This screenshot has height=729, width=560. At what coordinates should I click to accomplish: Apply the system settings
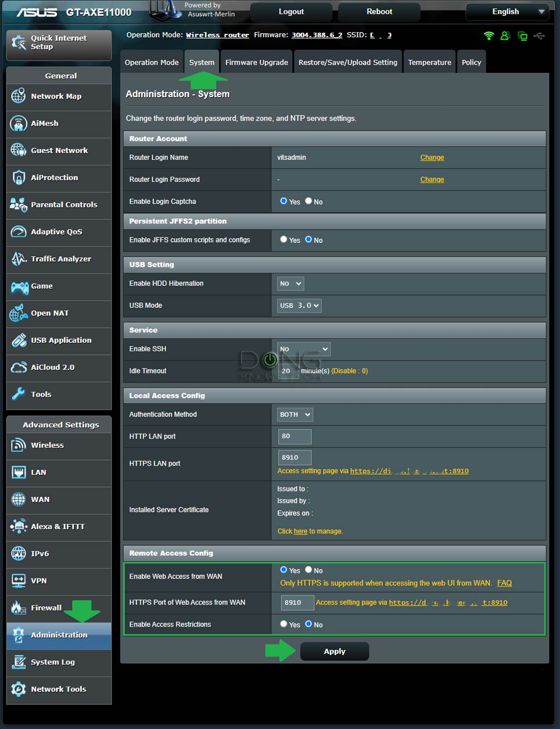click(334, 651)
